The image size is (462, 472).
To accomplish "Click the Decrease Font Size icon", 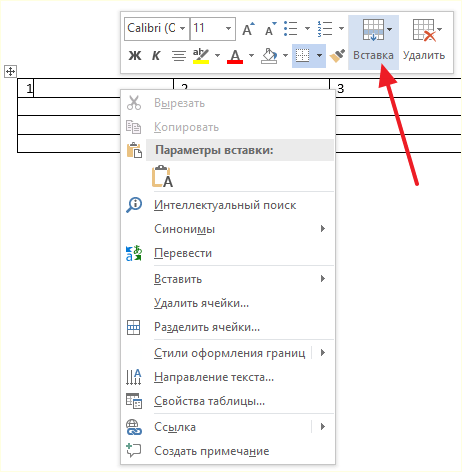I will [270, 29].
